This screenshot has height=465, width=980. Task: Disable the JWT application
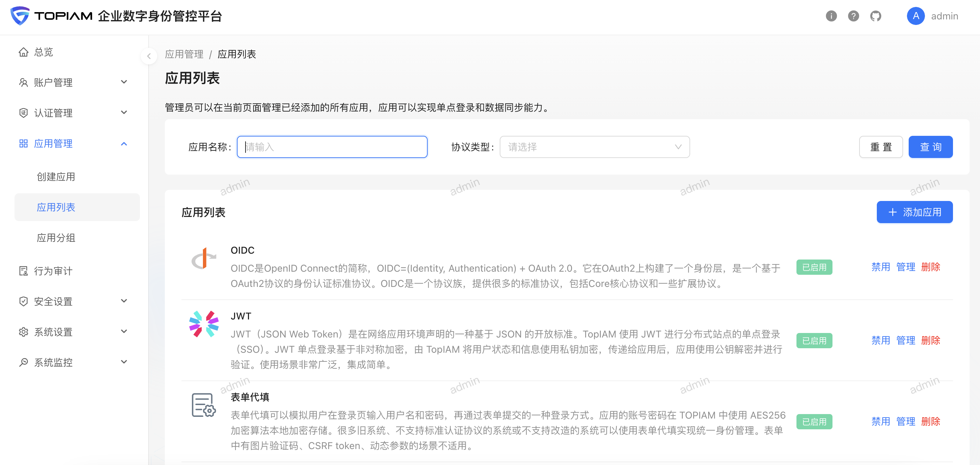[880, 340]
